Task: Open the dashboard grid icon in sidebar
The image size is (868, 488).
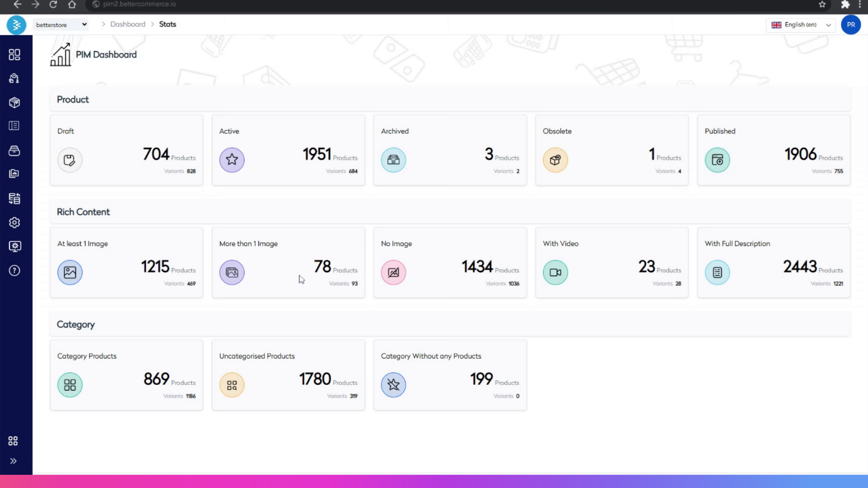Action: pyautogui.click(x=14, y=55)
